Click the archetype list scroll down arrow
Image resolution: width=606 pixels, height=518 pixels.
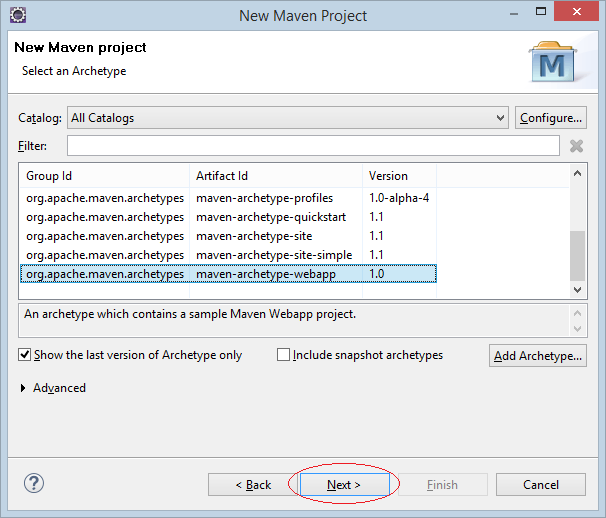point(577,290)
